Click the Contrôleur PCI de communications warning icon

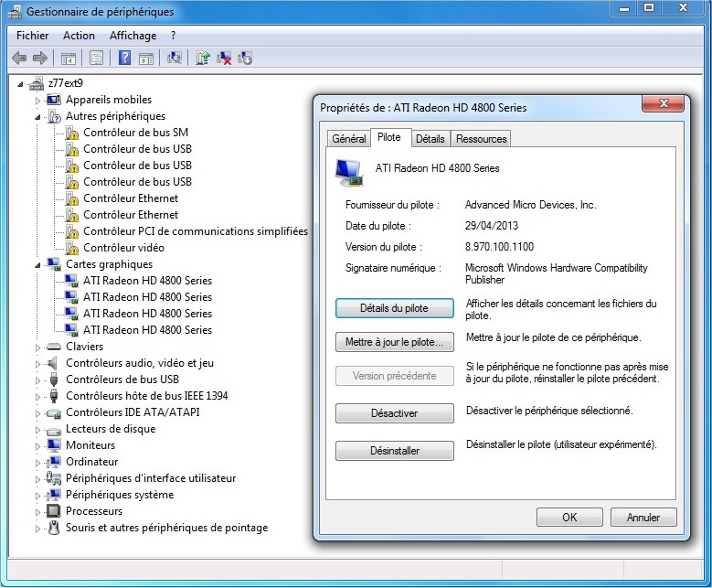[71, 231]
